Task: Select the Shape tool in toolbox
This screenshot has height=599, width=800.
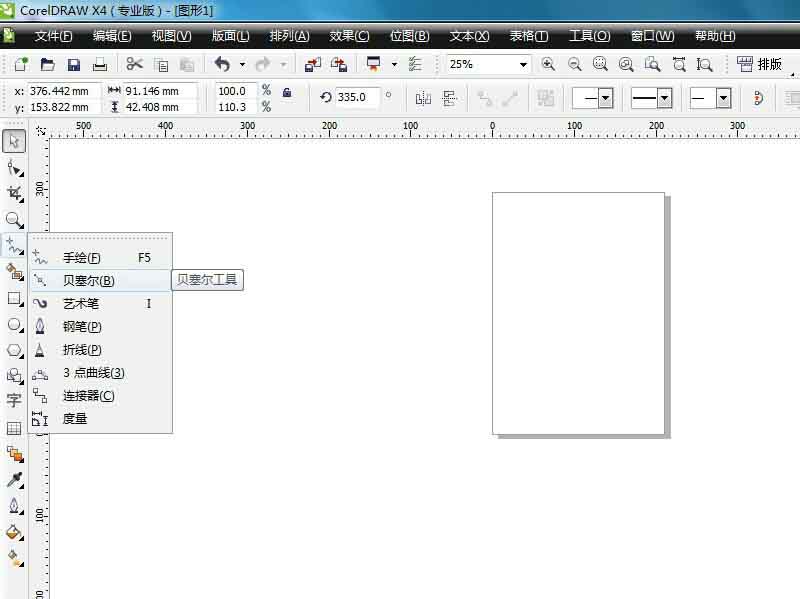Action: (x=14, y=168)
